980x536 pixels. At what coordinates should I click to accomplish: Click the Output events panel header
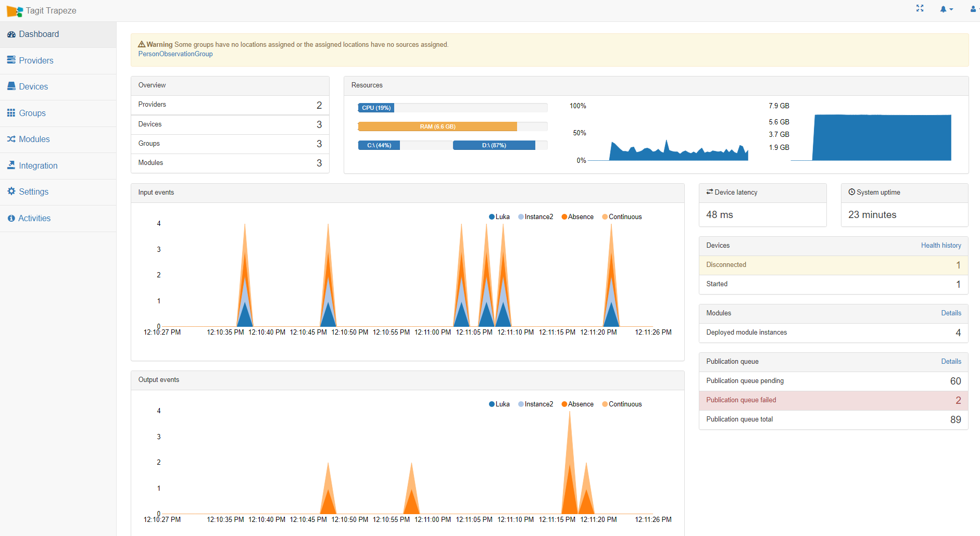[x=408, y=380]
